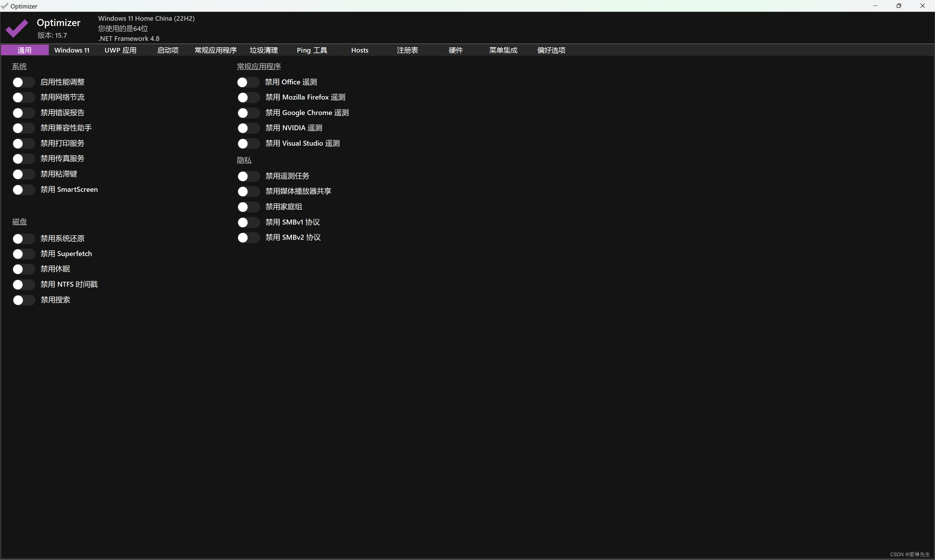Switch to the Windows 11 tab
935x560 pixels.
[72, 50]
